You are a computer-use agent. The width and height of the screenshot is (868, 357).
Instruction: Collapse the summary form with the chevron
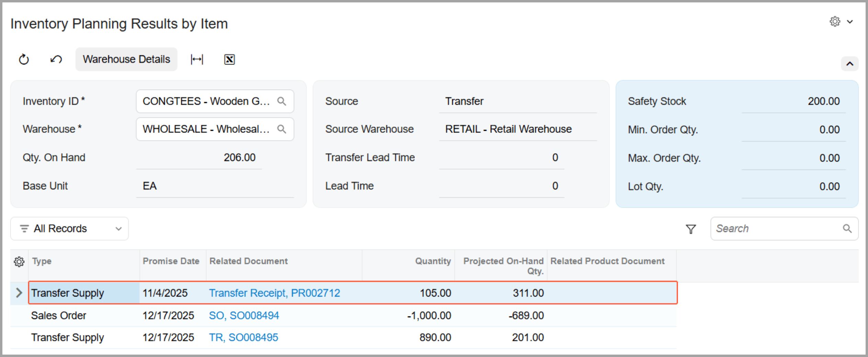point(849,64)
